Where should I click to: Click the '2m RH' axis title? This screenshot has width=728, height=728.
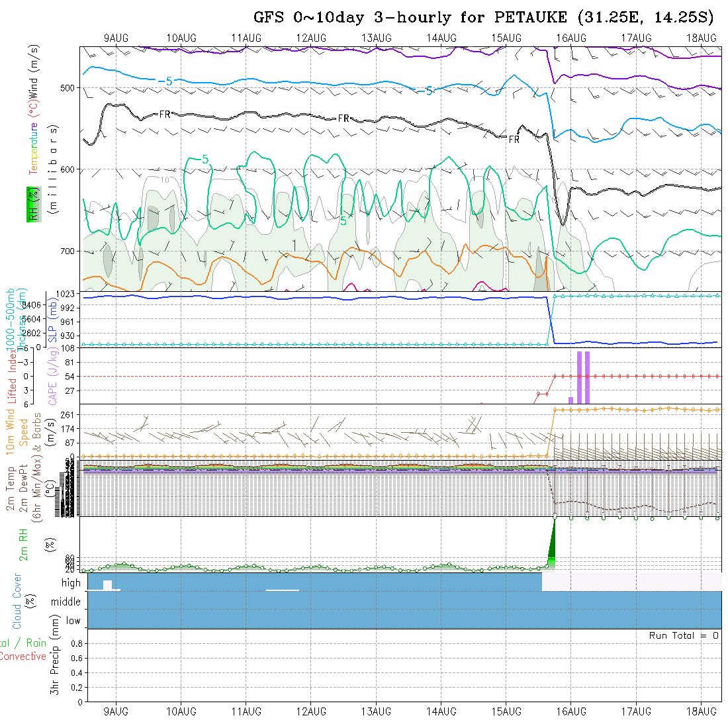(x=23, y=545)
